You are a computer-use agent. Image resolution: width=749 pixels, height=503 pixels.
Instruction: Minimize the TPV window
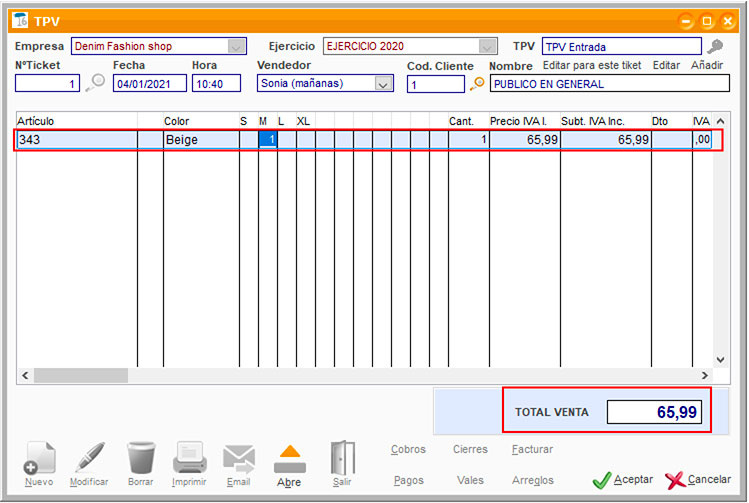point(686,21)
